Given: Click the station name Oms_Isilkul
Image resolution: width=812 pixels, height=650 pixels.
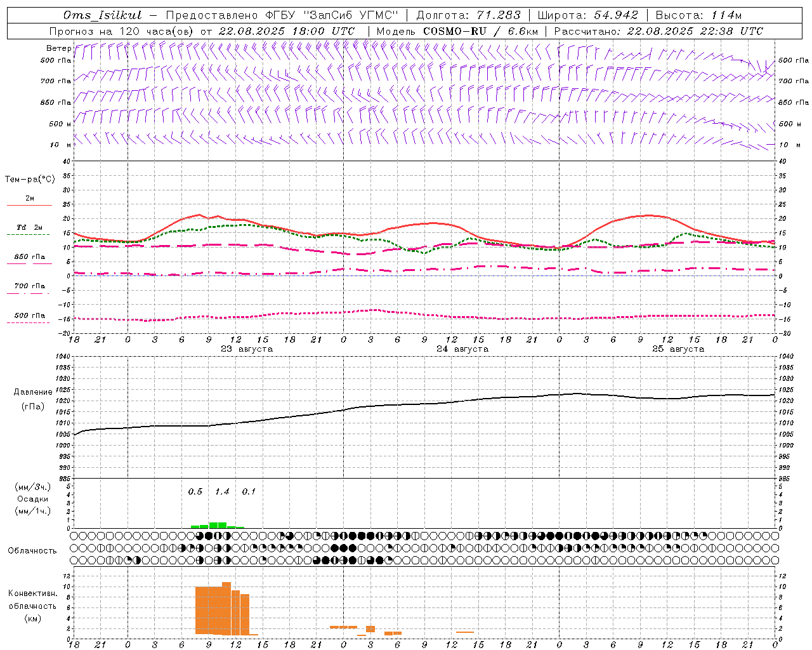Looking at the screenshot, I should click(103, 15).
